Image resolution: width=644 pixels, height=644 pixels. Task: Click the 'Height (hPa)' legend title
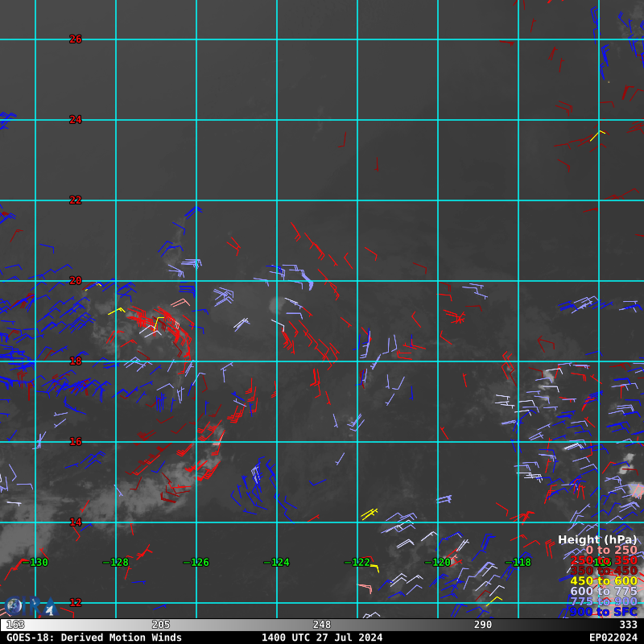[x=597, y=539]
